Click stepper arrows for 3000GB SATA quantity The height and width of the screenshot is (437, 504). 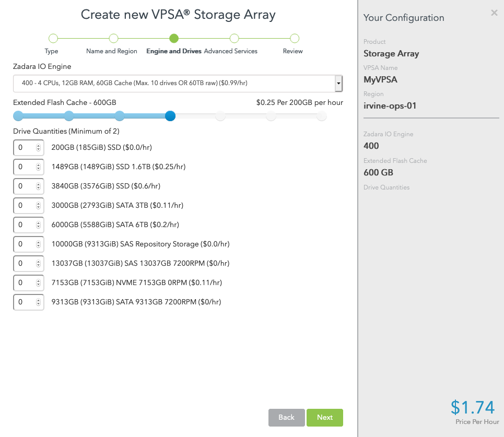pyautogui.click(x=38, y=205)
